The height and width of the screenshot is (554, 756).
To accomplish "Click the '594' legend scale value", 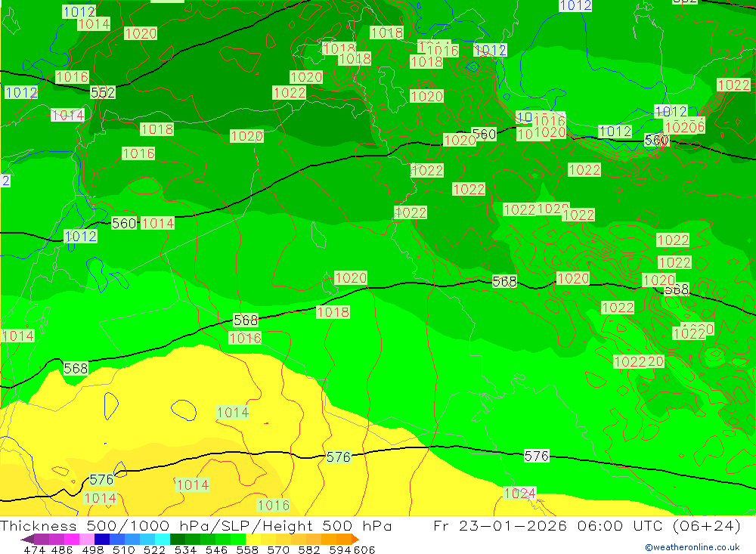I will tap(340, 549).
